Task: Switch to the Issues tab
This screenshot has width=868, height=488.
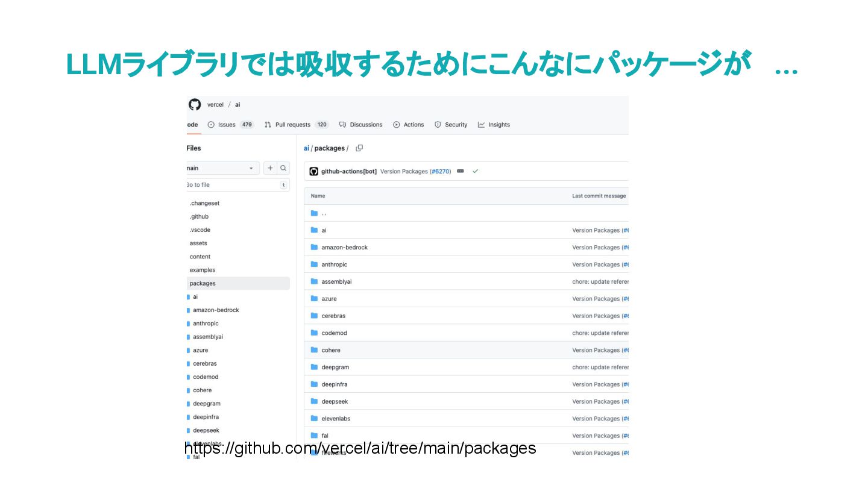Action: click(231, 125)
